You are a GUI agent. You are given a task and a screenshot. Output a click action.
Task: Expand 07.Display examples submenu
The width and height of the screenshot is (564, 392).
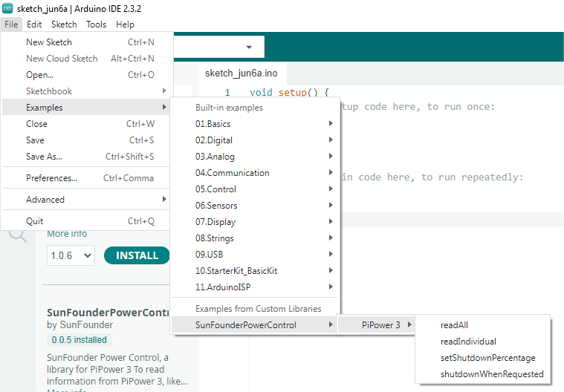(255, 222)
